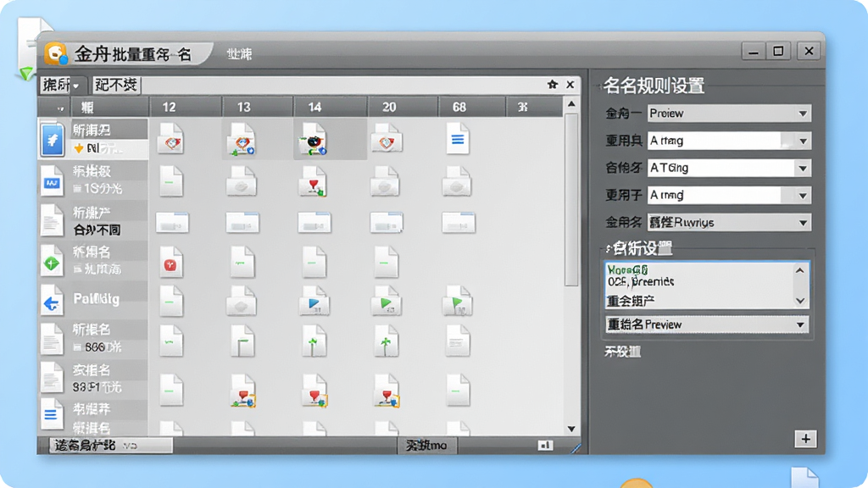Open the dropdown button at the toolbar's left end
Screen dimensions: 868x488
[64, 86]
